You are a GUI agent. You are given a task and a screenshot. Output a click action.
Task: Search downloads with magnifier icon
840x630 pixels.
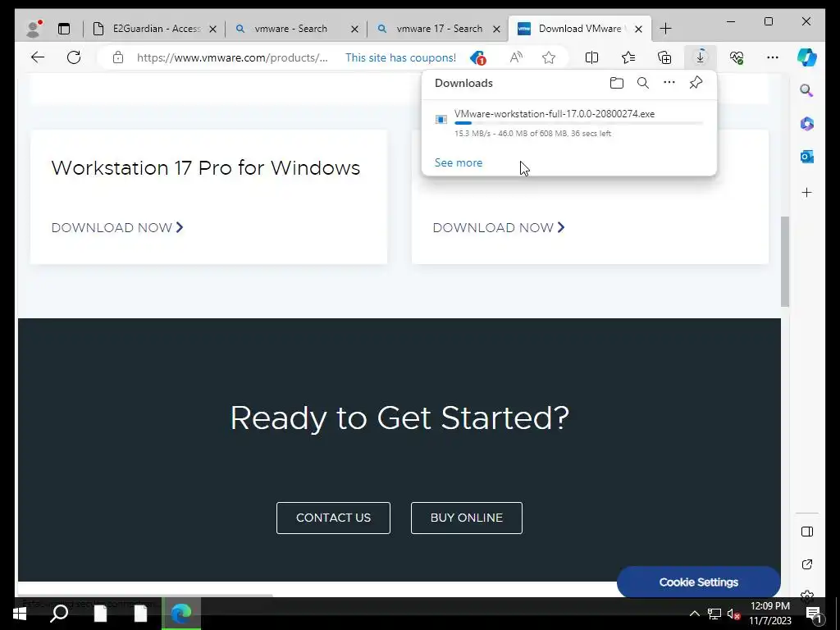point(643,83)
